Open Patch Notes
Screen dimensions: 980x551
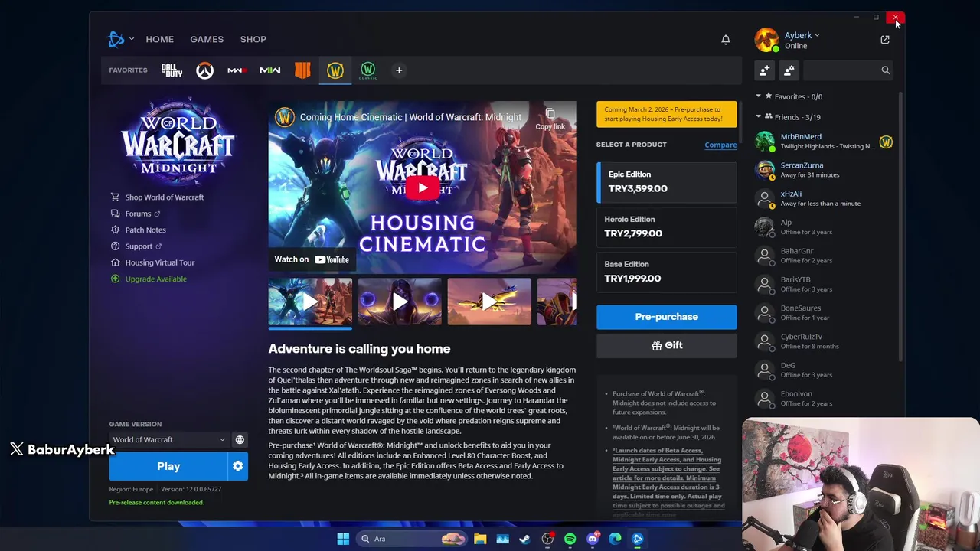139,230
